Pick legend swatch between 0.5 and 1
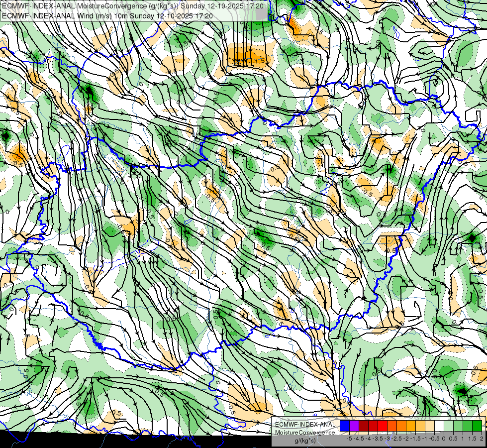487x448 pixels. (x=458, y=426)
